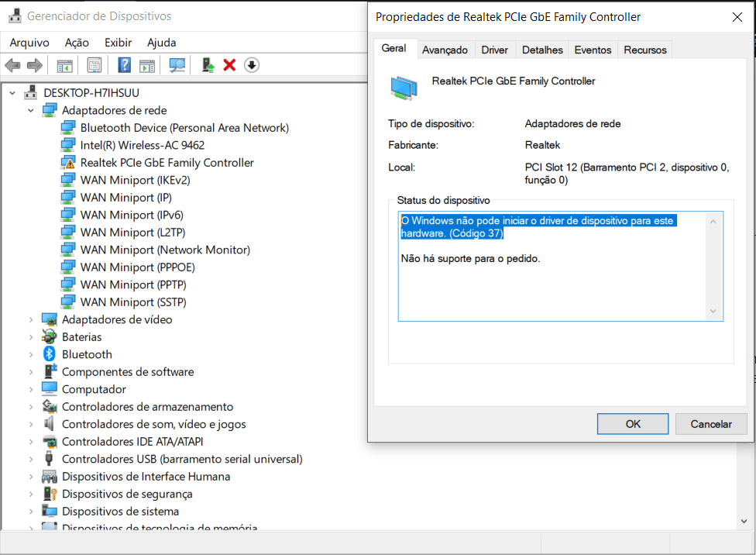Click the Baterias category icon
The width and height of the screenshot is (756, 555).
pos(49,336)
